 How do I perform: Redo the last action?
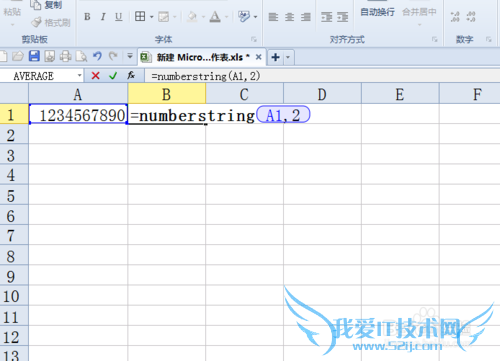[x=113, y=56]
